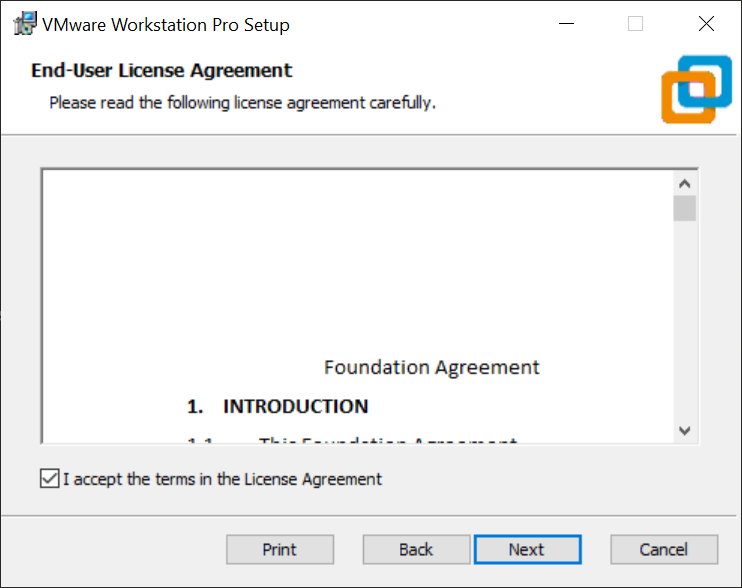Cancel the installation

click(x=664, y=550)
